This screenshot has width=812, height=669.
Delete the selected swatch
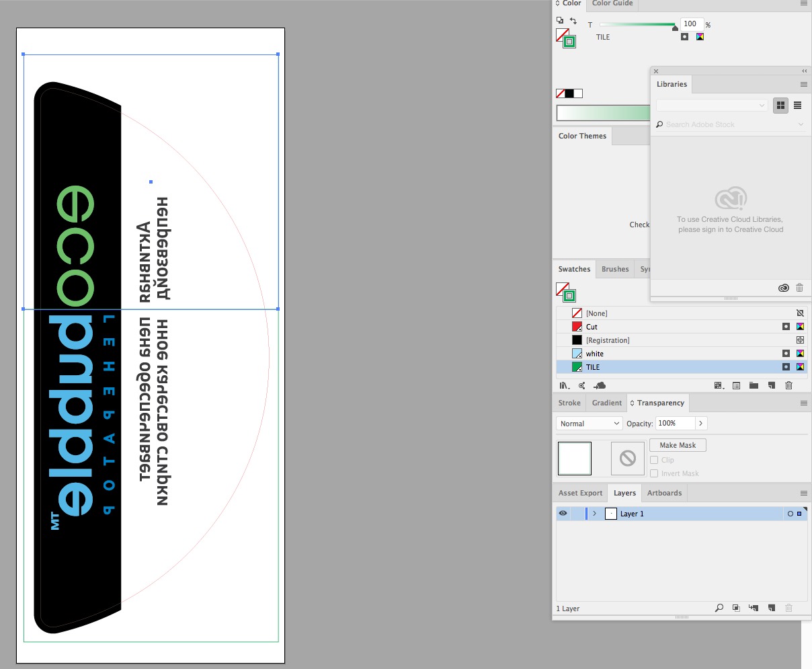click(x=789, y=385)
